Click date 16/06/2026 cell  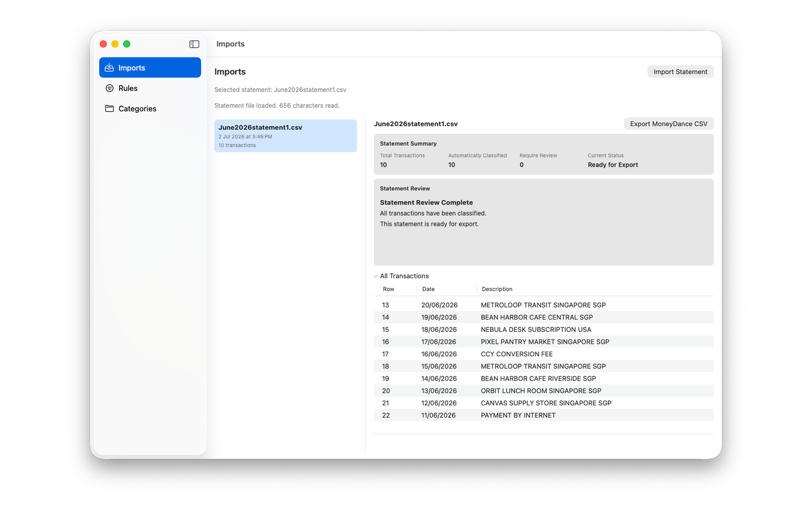(439, 354)
